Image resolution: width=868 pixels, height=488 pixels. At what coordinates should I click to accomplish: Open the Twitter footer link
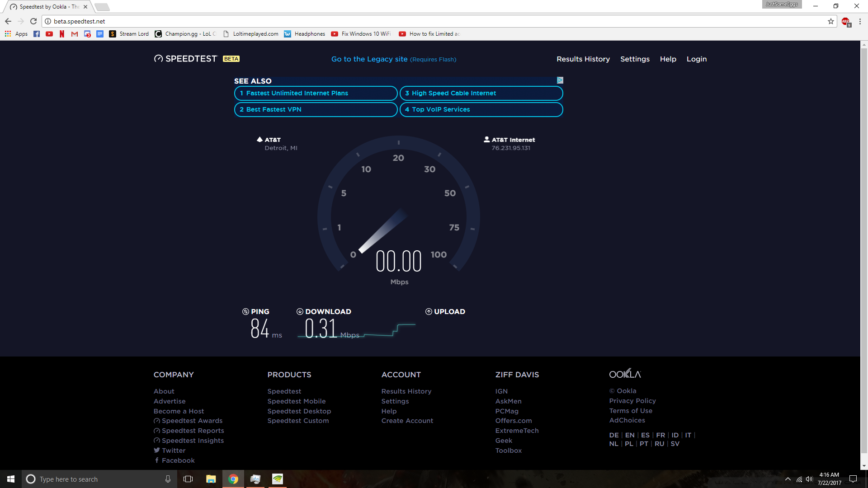point(170,450)
